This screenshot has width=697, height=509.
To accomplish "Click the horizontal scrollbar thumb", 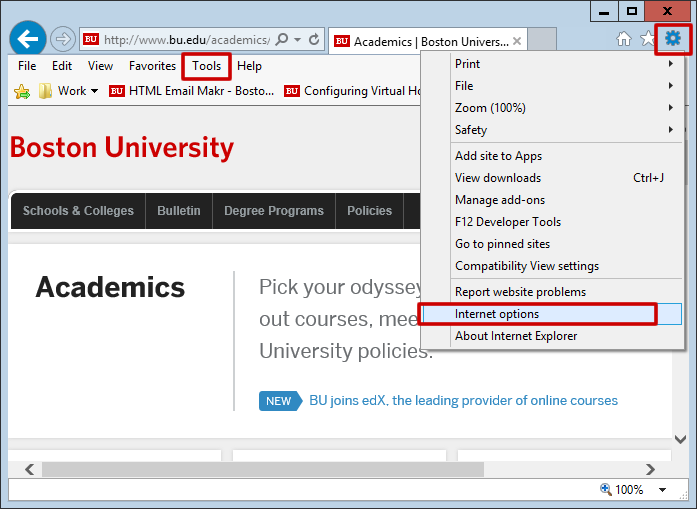I will (263, 469).
